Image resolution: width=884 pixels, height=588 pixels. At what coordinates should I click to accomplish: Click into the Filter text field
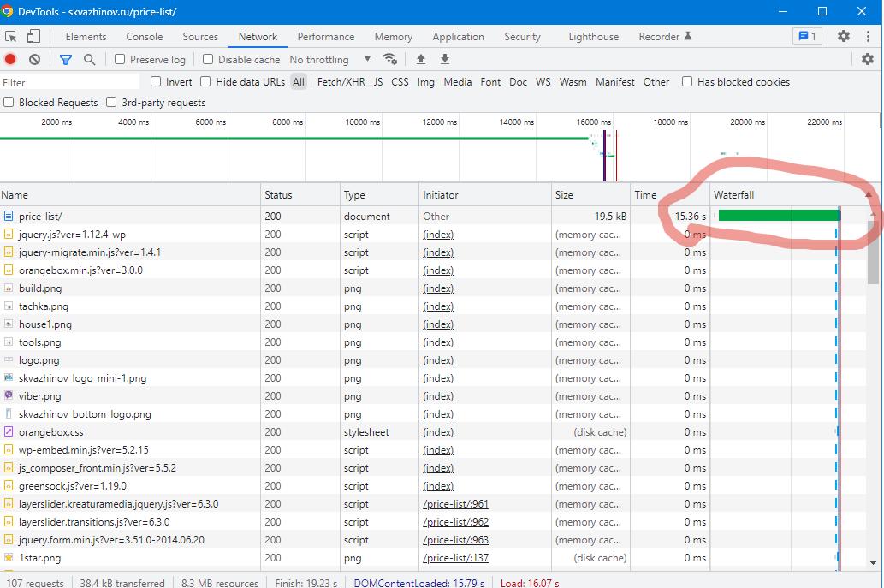(x=70, y=82)
